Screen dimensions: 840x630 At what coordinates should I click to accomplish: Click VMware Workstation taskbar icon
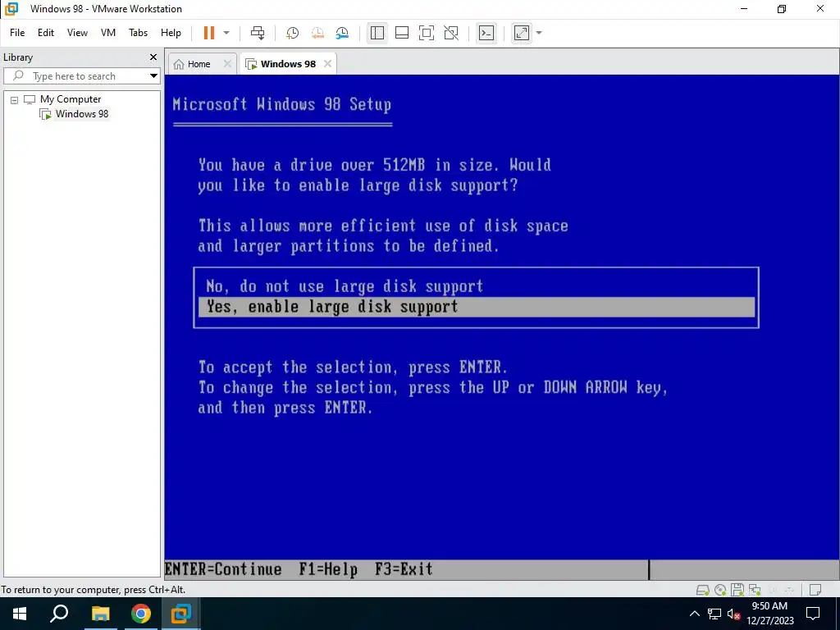[181, 614]
